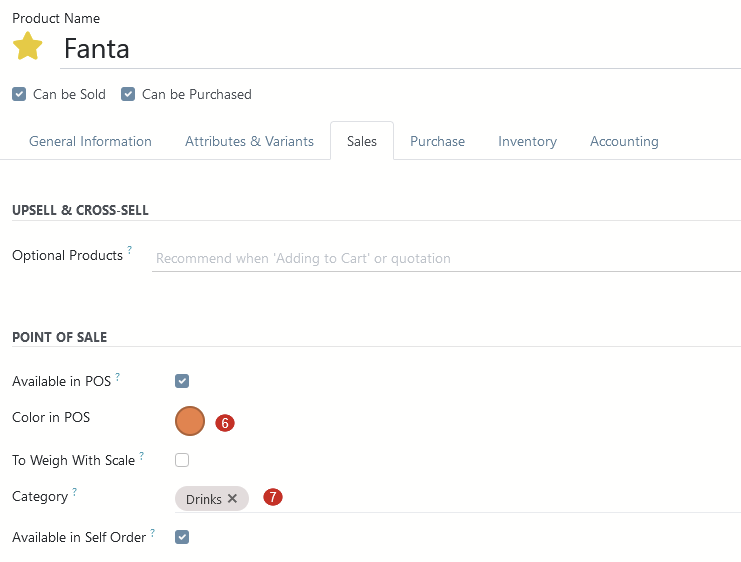Select the Sales tab
Viewport: 741px width, 562px height.
coord(362,141)
